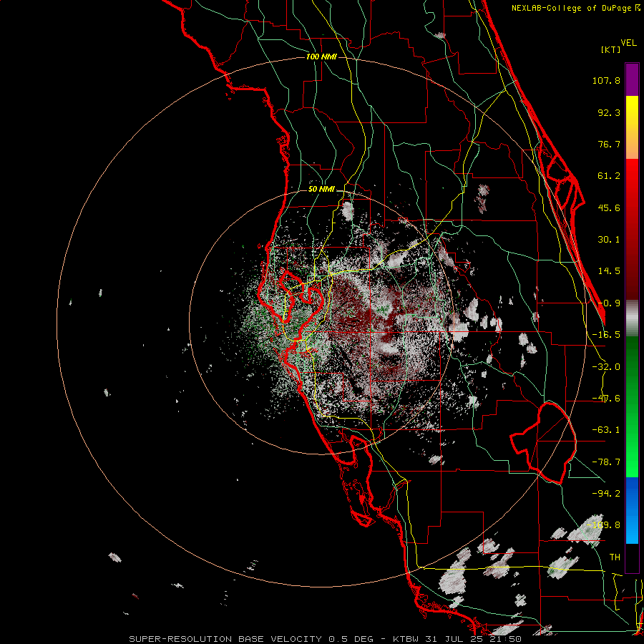Click the 92.3 velocity scale value

609,112
